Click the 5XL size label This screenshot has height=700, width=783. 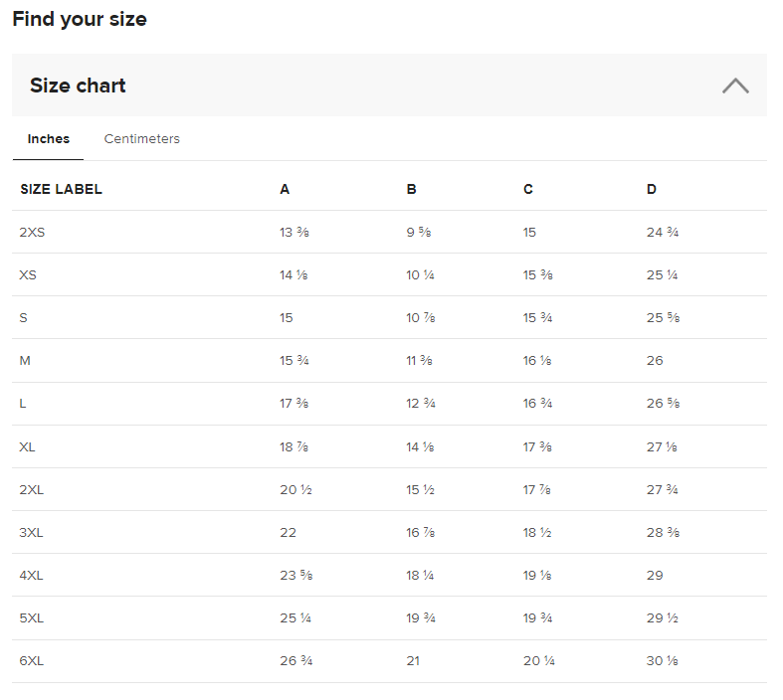[32, 617]
